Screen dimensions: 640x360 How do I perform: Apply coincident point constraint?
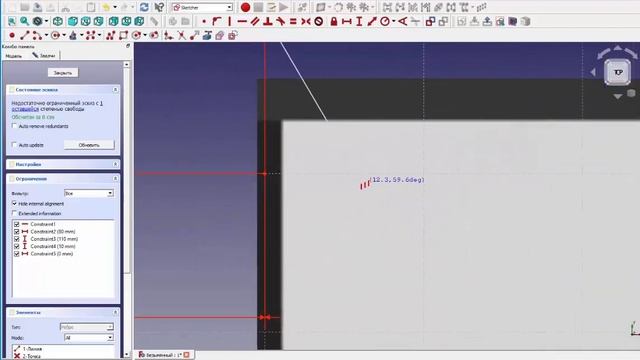pyautogui.click(x=204, y=21)
